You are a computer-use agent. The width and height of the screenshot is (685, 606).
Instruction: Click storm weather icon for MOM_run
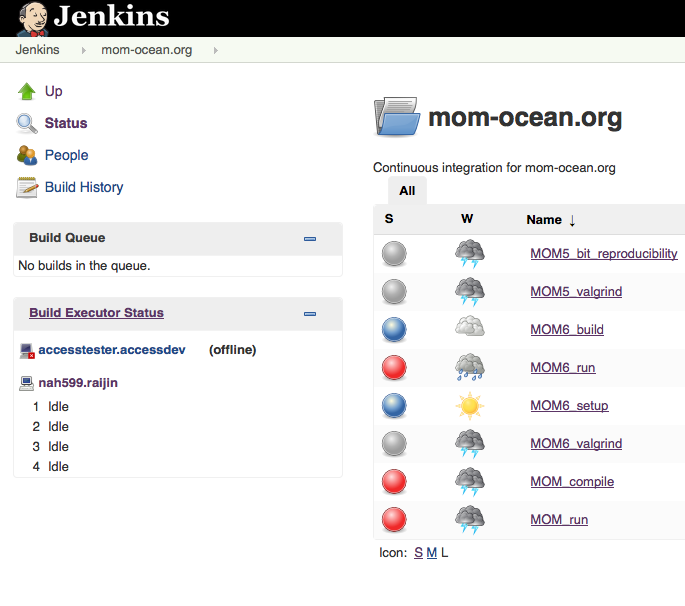click(x=470, y=519)
